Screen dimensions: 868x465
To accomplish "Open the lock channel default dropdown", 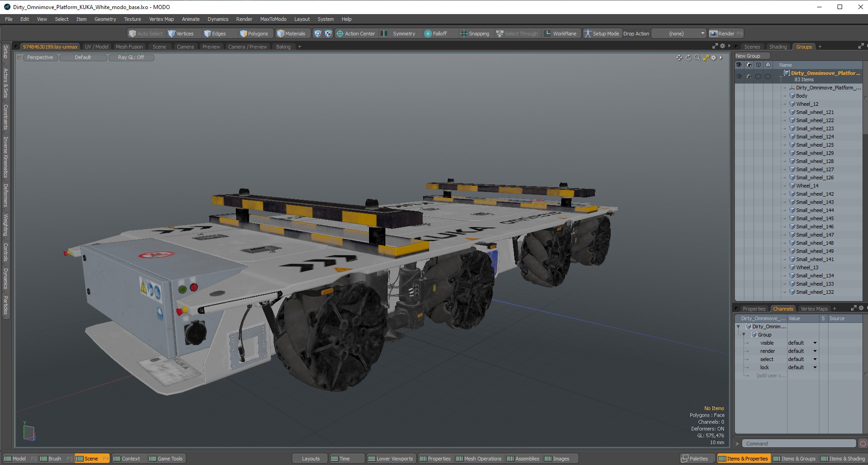I will coord(802,367).
